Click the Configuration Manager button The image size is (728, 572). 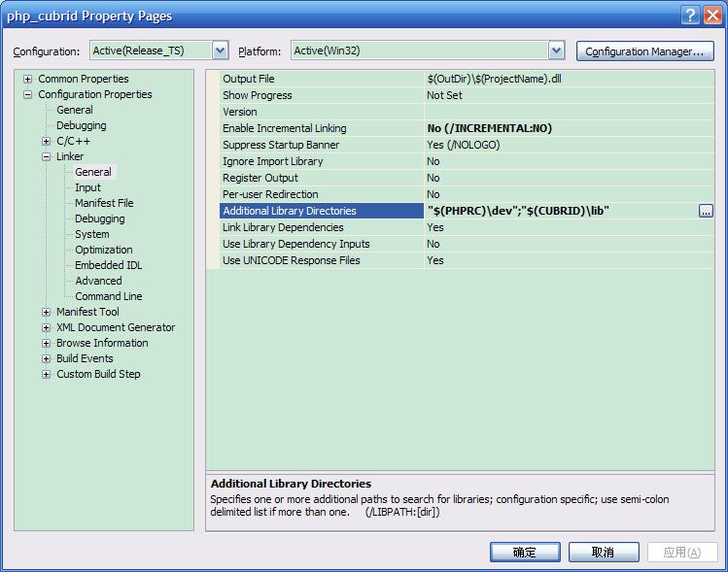(644, 51)
